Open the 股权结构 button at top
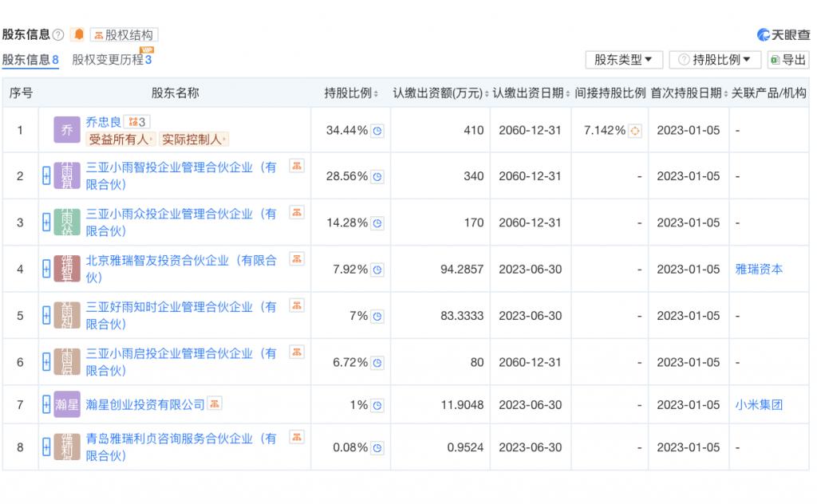 click(124, 35)
